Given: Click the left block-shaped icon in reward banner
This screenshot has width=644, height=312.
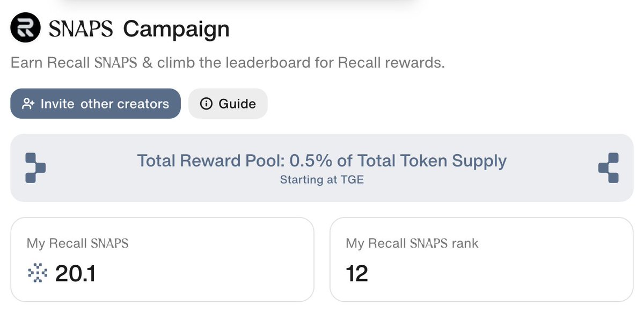Looking at the screenshot, I should point(35,168).
